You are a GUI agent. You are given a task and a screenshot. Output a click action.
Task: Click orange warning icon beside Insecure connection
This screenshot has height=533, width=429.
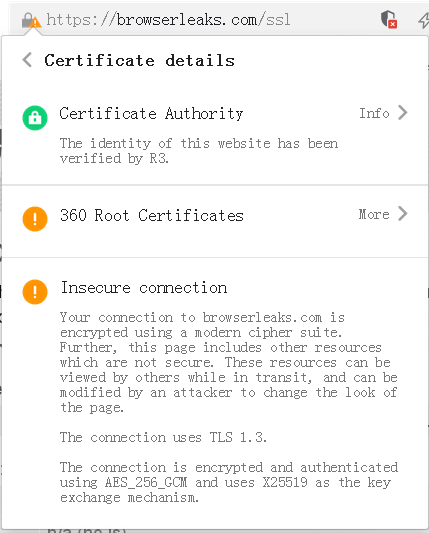[35, 292]
